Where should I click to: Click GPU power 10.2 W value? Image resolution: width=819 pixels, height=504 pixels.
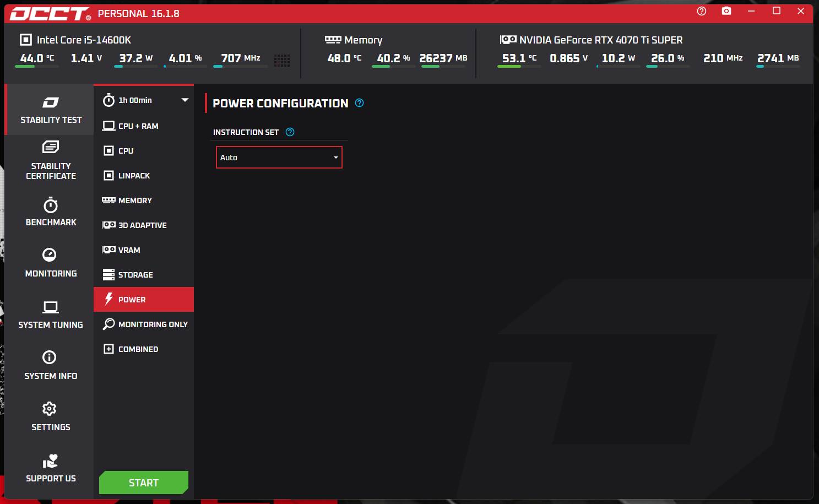[619, 58]
